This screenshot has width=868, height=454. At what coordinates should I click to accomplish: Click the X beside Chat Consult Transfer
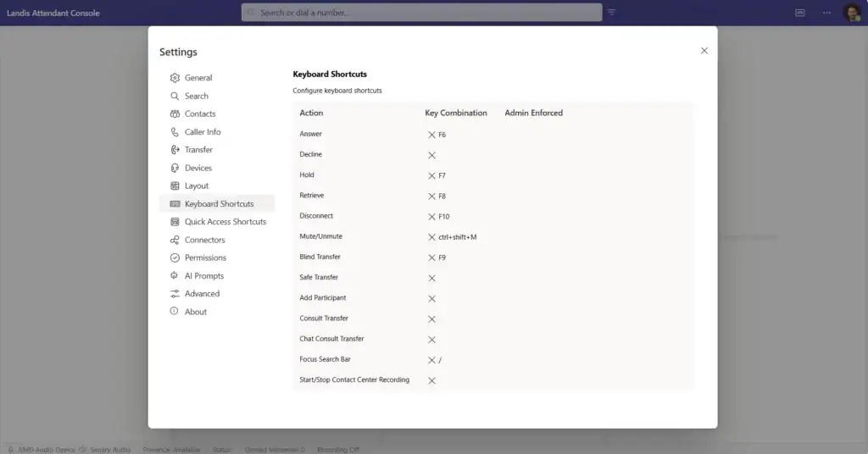pos(431,340)
